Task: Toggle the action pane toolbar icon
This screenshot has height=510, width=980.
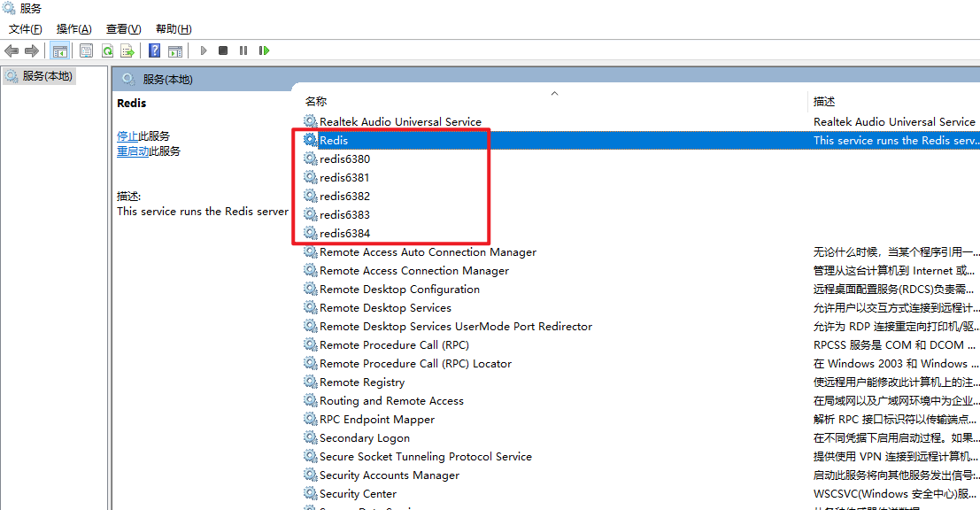Action: coord(175,50)
